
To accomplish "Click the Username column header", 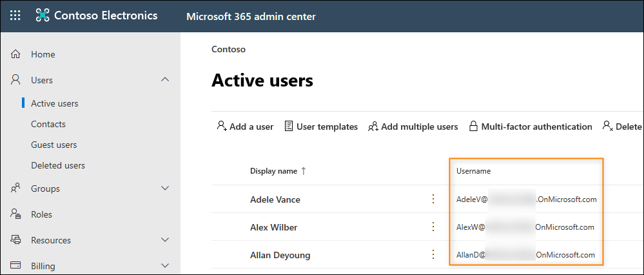I will [x=474, y=171].
